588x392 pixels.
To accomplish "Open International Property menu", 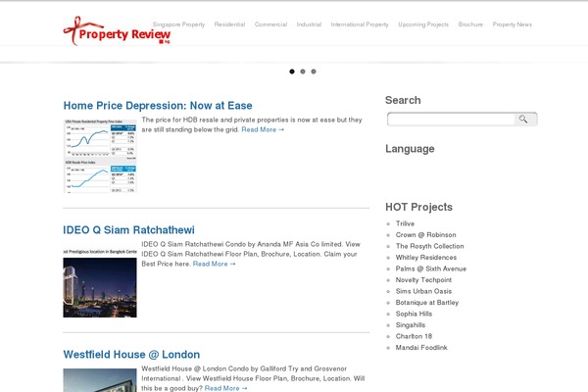I will tap(360, 24).
